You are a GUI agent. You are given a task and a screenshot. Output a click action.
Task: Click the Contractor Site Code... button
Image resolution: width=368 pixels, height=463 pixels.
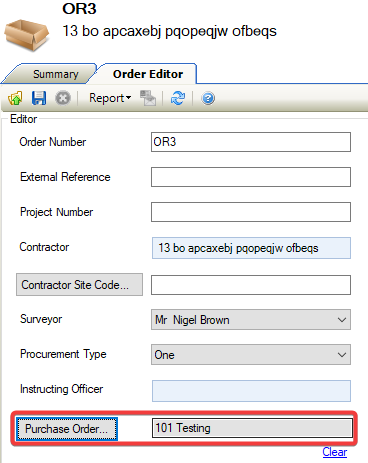click(79, 285)
